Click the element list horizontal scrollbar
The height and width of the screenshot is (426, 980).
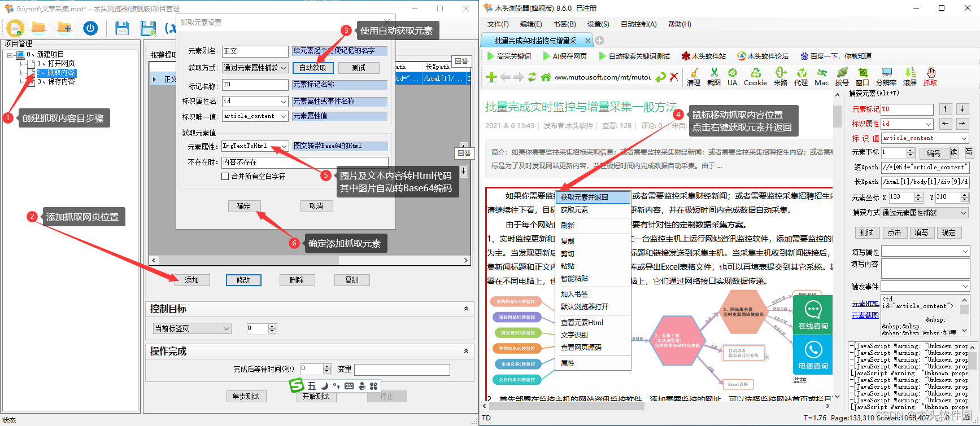310,260
